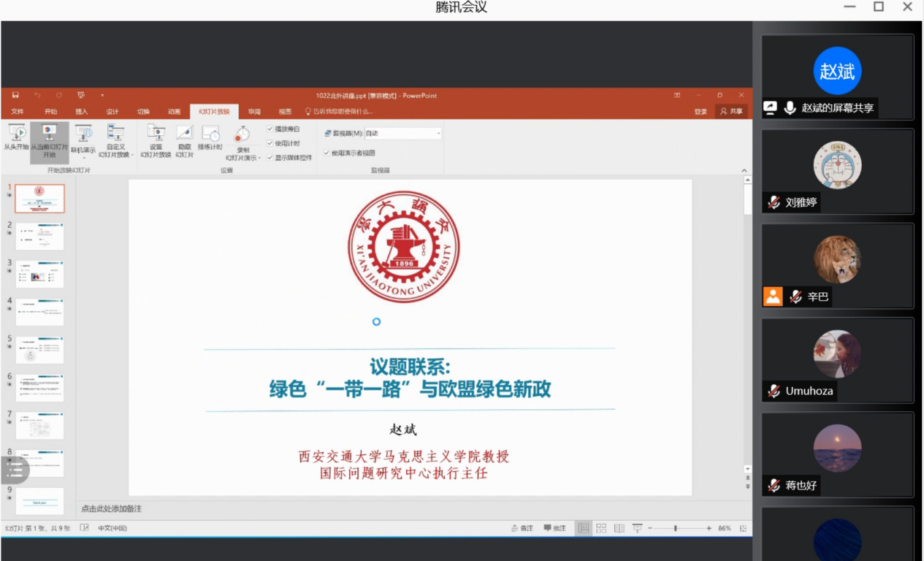Click the zoom slider in status bar
Screen dimensions: 924x561
click(x=675, y=528)
